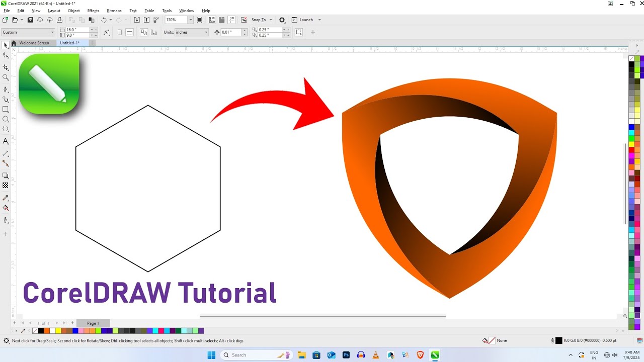Expand the document palette flyout arrow
644x362 pixels.
[x=16, y=331]
